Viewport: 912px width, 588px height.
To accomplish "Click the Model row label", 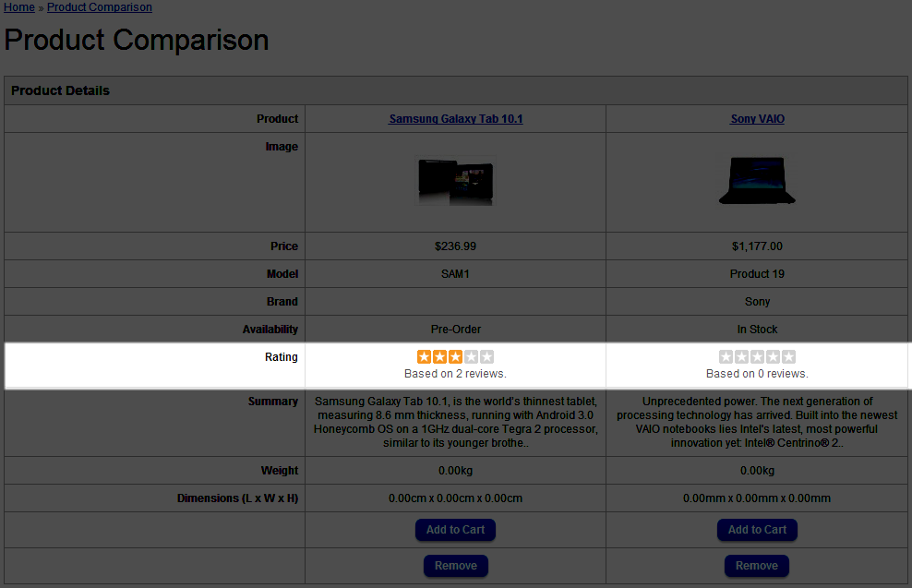I will coord(282,273).
